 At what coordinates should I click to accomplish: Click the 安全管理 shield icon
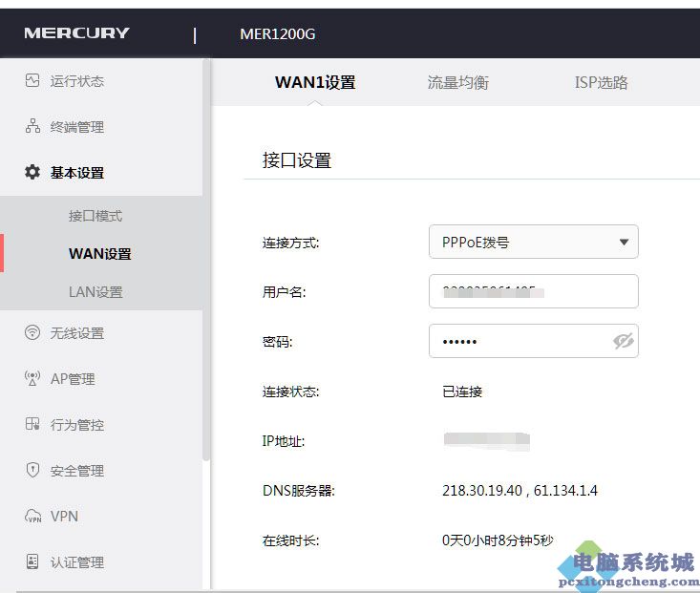tap(32, 470)
